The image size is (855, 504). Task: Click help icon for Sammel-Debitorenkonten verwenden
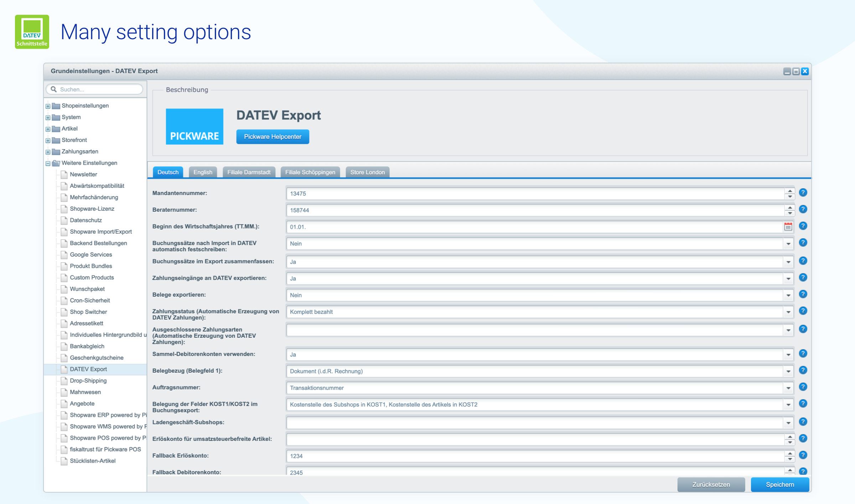point(803,354)
